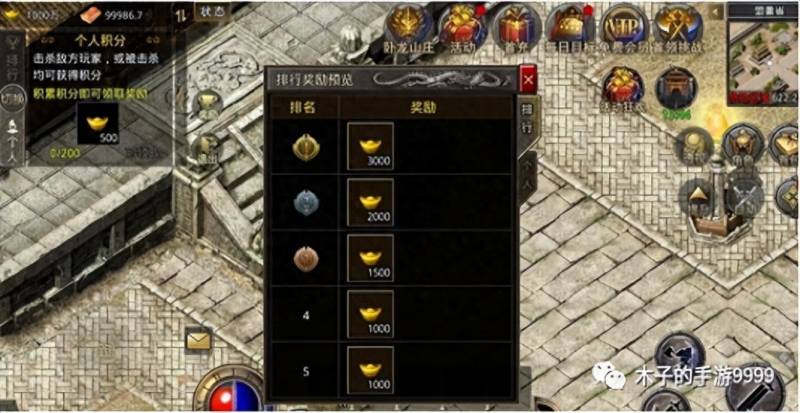Viewport: 800px width, 413px height.
Task: Click the gold trophy icon near the stairs
Action: point(209,104)
